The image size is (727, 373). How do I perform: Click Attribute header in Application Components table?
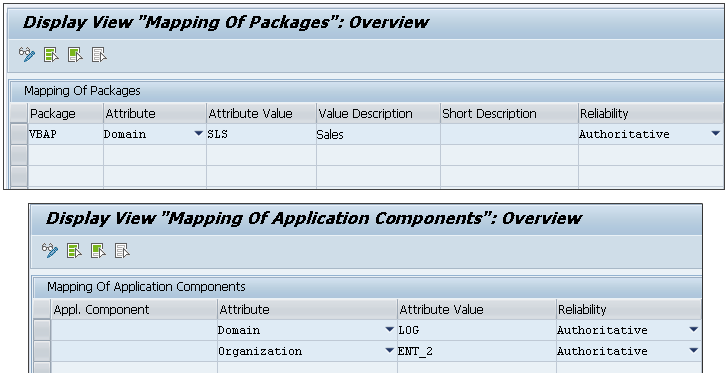tap(307, 309)
